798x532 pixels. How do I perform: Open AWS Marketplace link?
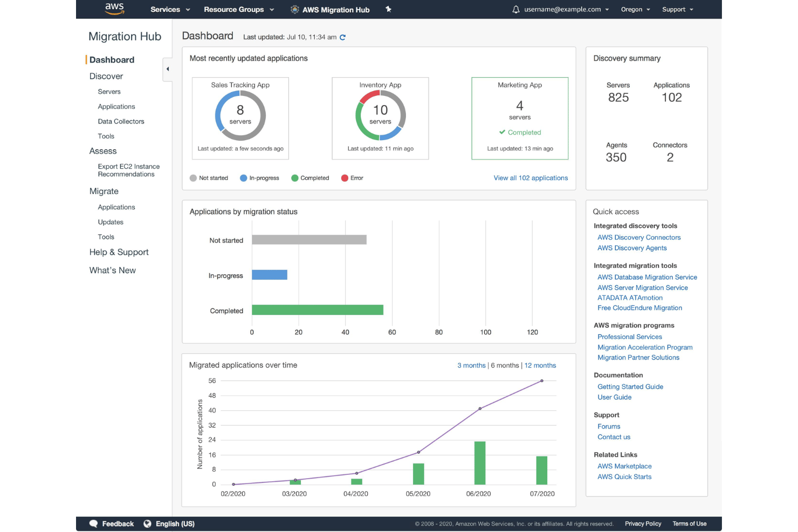624,466
